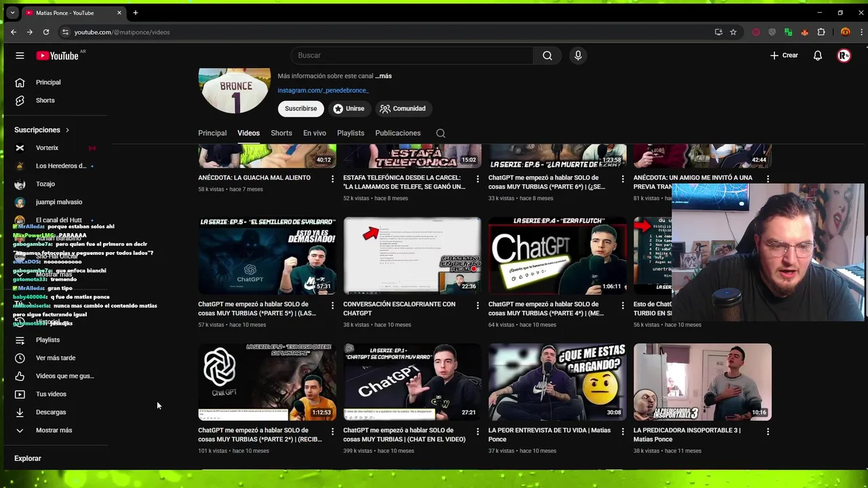Open options for CHAT EN EL VIDEO video
The height and width of the screenshot is (488, 868).
[477, 432]
